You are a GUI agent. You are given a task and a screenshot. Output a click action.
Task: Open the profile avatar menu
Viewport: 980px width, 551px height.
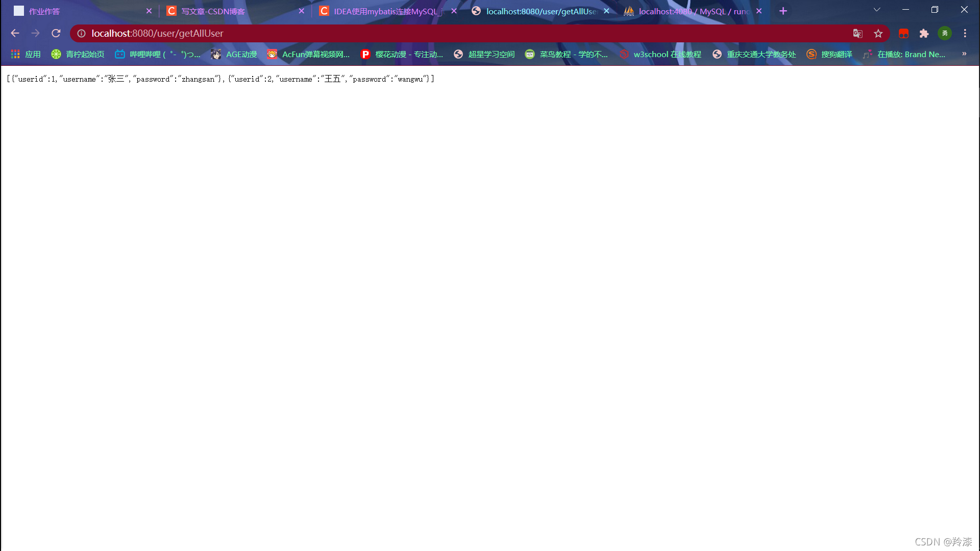click(x=945, y=33)
